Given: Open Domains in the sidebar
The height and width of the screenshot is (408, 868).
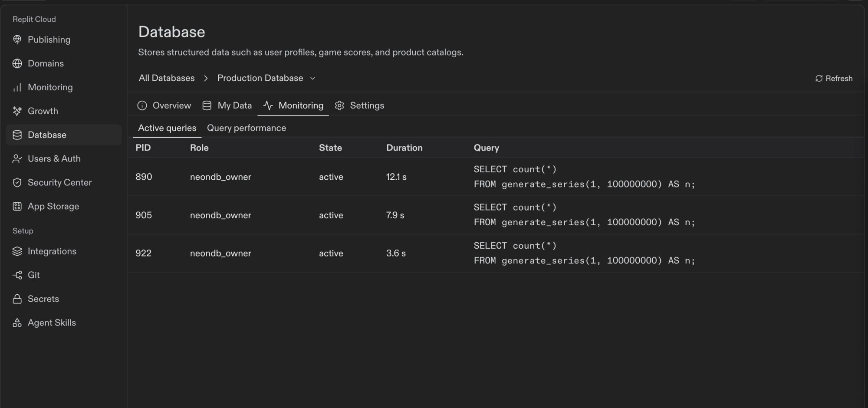Looking at the screenshot, I should click(x=64, y=63).
